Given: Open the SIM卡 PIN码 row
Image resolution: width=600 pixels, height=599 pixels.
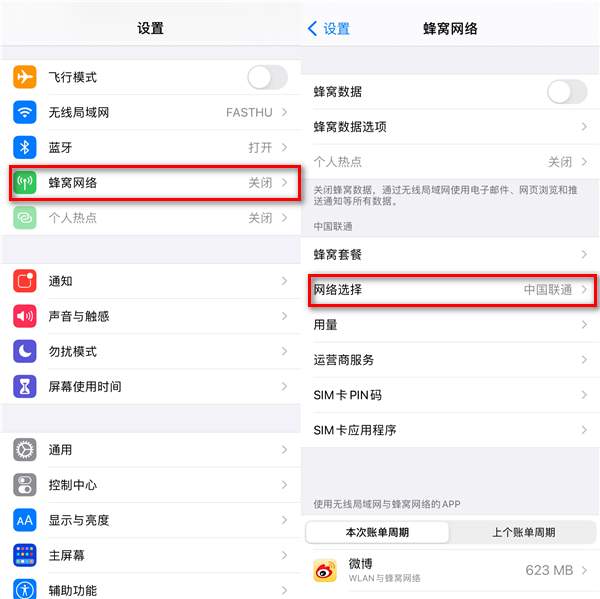Looking at the screenshot, I should click(450, 395).
